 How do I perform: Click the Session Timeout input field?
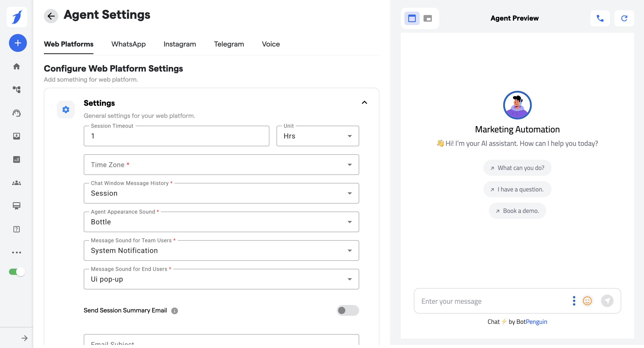176,136
